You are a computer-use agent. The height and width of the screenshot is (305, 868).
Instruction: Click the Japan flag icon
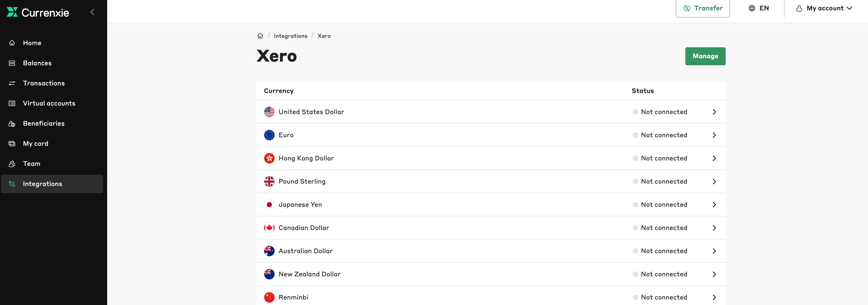pos(269,205)
